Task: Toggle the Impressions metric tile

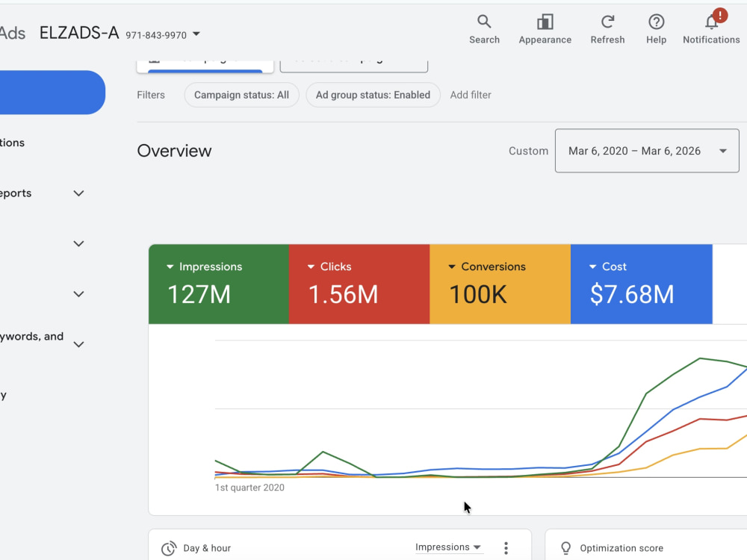Action: click(219, 284)
